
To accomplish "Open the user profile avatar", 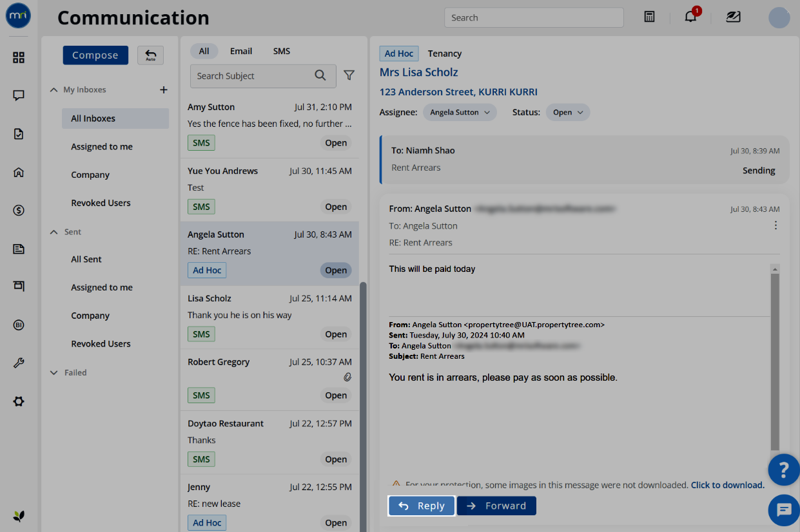I will 779,17.
